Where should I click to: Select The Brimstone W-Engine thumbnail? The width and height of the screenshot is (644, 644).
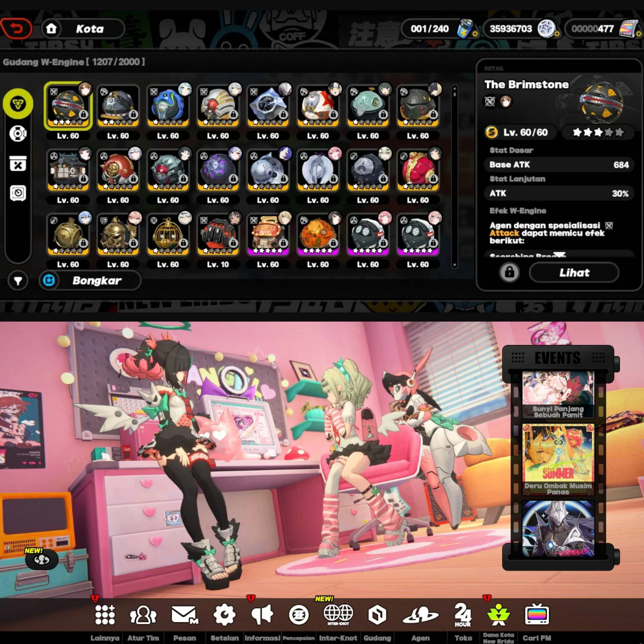(x=68, y=106)
